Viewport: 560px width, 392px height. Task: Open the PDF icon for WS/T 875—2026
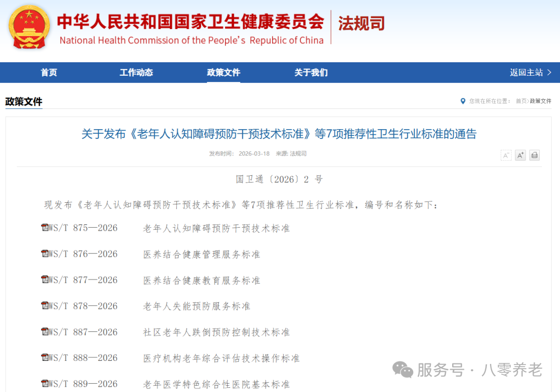45,228
